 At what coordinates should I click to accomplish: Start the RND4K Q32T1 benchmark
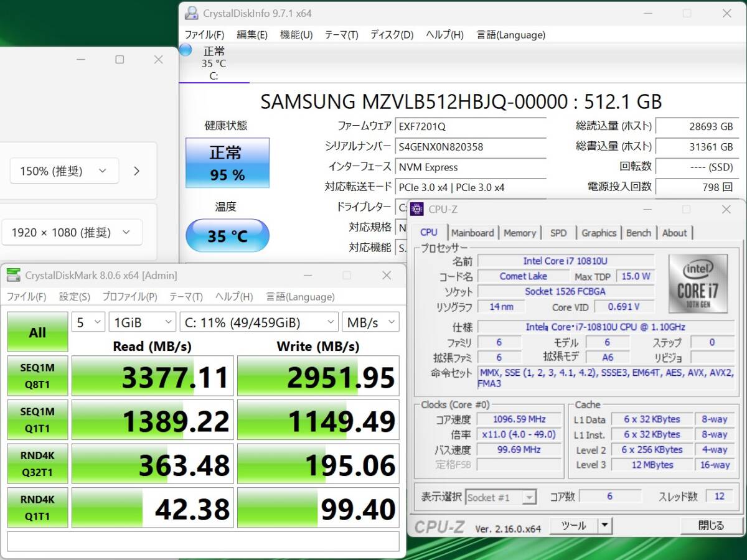click(37, 464)
